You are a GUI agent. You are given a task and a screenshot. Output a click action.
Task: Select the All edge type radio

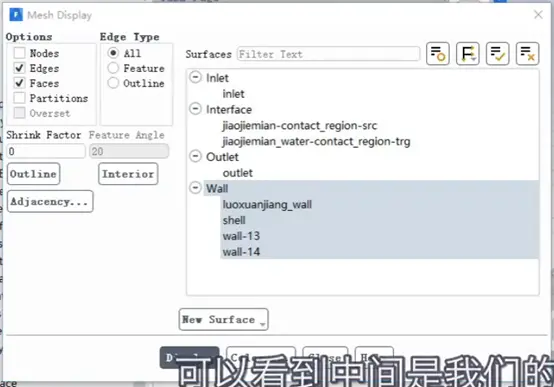click(x=113, y=53)
